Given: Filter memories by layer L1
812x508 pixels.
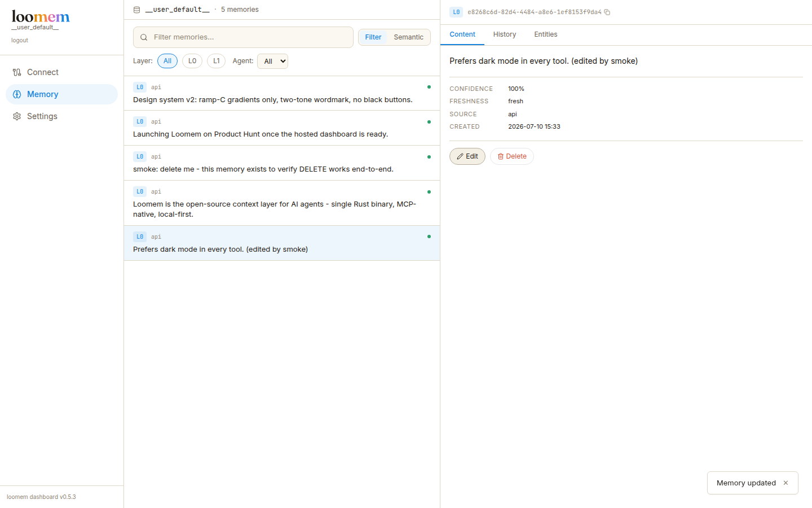Looking at the screenshot, I should tap(216, 61).
